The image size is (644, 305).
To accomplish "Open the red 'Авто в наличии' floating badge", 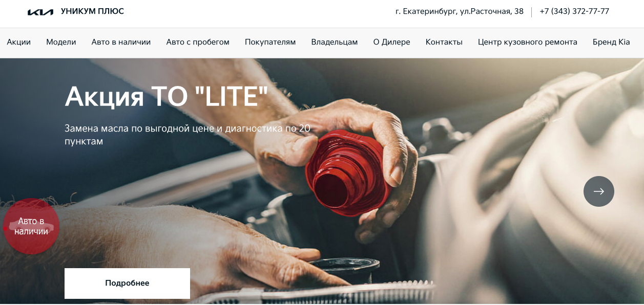I will pos(31,226).
